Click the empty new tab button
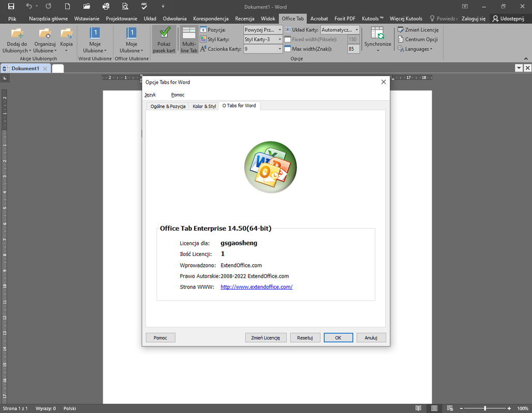This screenshot has width=532, height=413. [58, 69]
